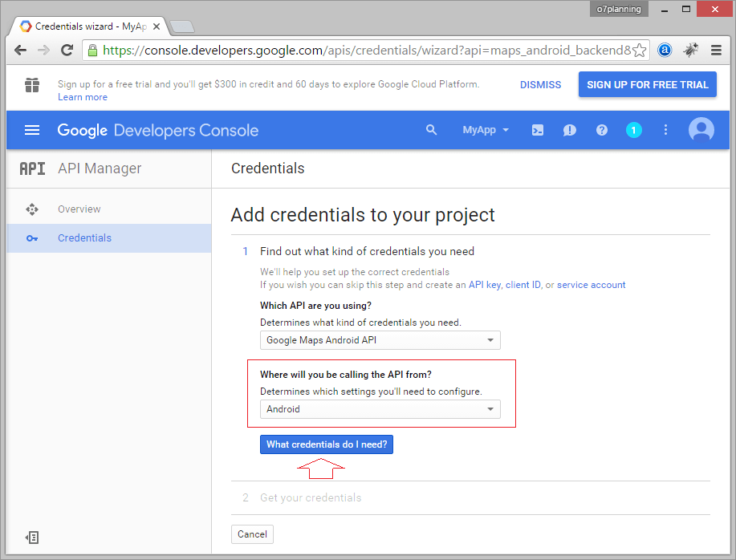View the notifications badge showing 1
Image resolution: width=736 pixels, height=560 pixels.
coord(634,130)
